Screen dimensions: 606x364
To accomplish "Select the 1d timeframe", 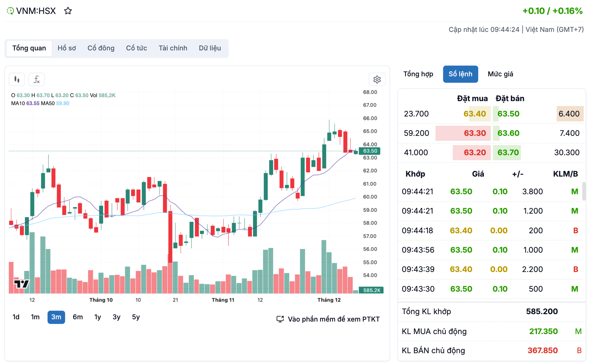I will 16,317.
